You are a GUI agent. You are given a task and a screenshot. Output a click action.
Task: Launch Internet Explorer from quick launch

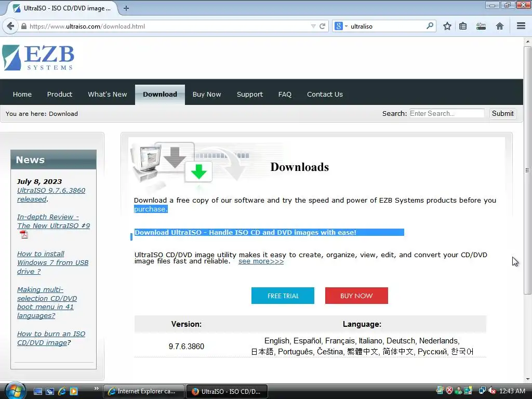[62, 391]
